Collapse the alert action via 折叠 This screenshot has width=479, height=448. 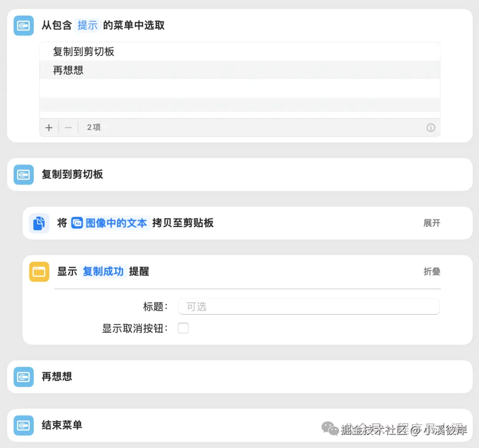(432, 271)
